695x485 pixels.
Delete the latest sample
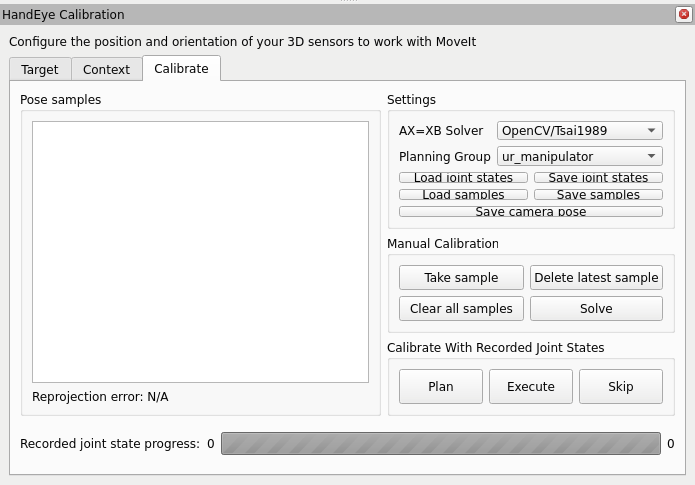pyautogui.click(x=596, y=277)
